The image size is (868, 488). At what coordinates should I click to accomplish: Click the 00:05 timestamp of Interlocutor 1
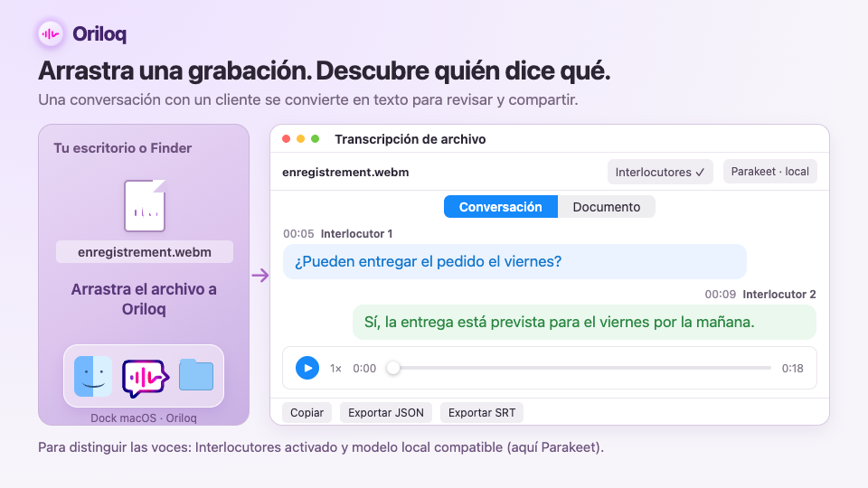coord(298,233)
